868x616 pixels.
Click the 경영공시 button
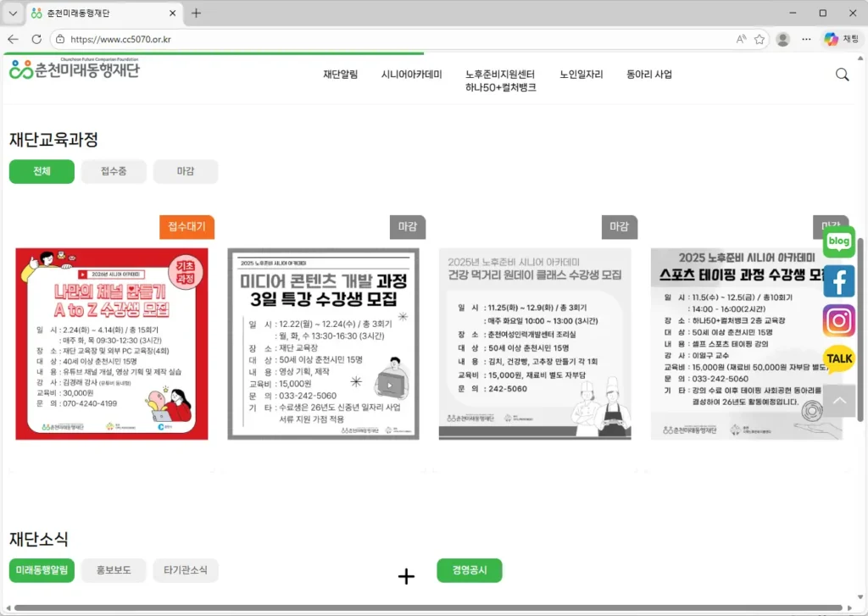coord(469,570)
